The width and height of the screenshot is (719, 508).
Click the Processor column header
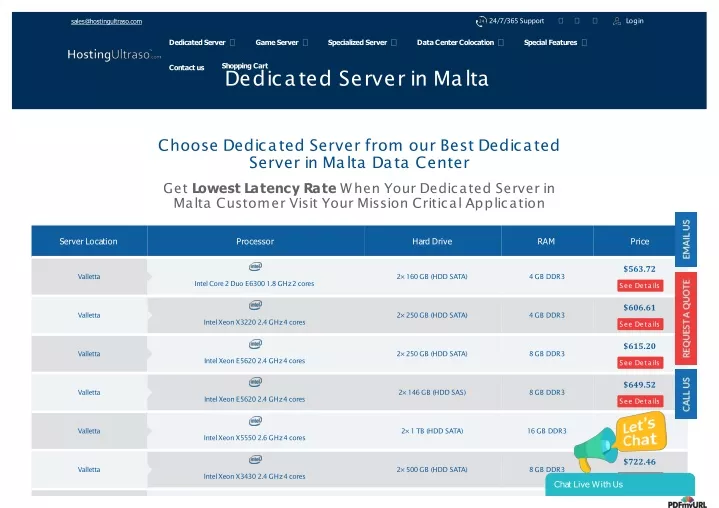(255, 241)
